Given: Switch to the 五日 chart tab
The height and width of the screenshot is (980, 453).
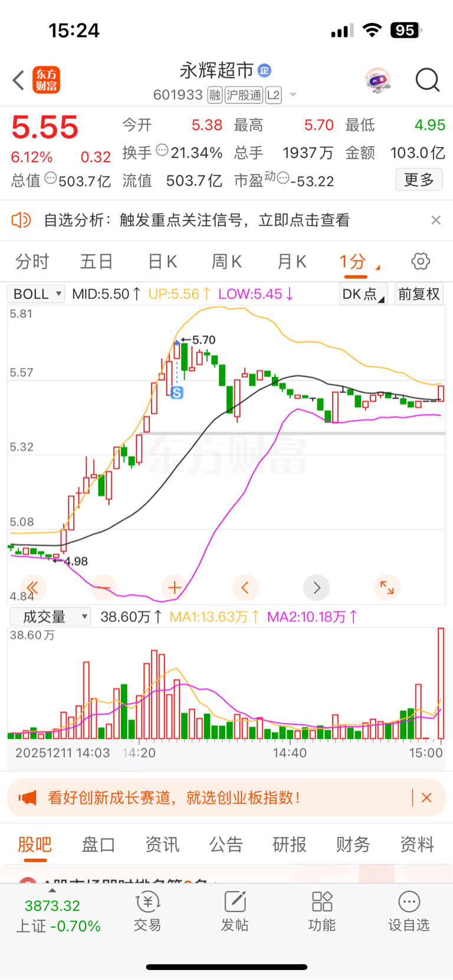Looking at the screenshot, I should click(97, 261).
